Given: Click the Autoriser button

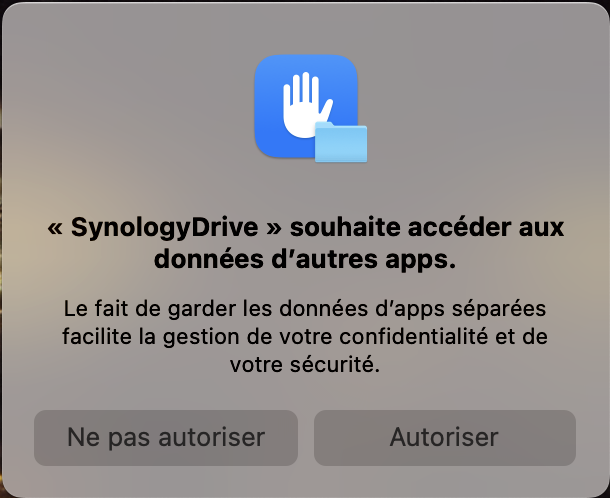Looking at the screenshot, I should (445, 438).
